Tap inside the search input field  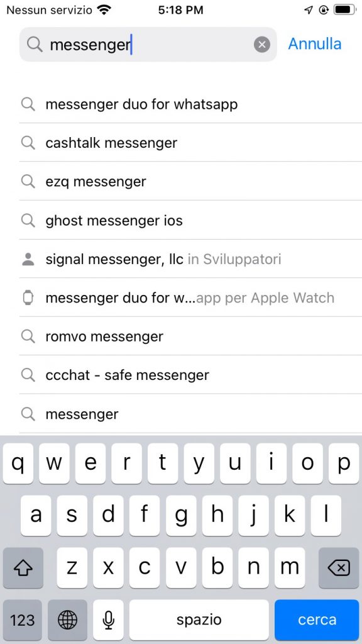(145, 44)
